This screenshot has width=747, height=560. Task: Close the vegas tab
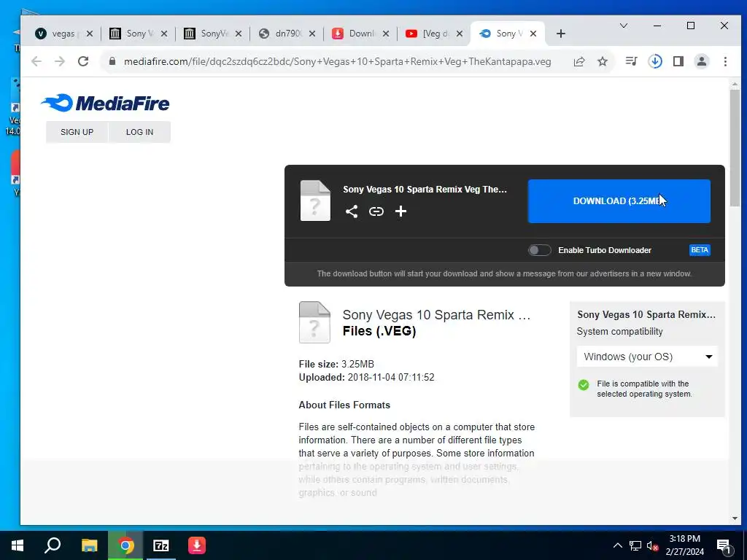click(x=90, y=34)
